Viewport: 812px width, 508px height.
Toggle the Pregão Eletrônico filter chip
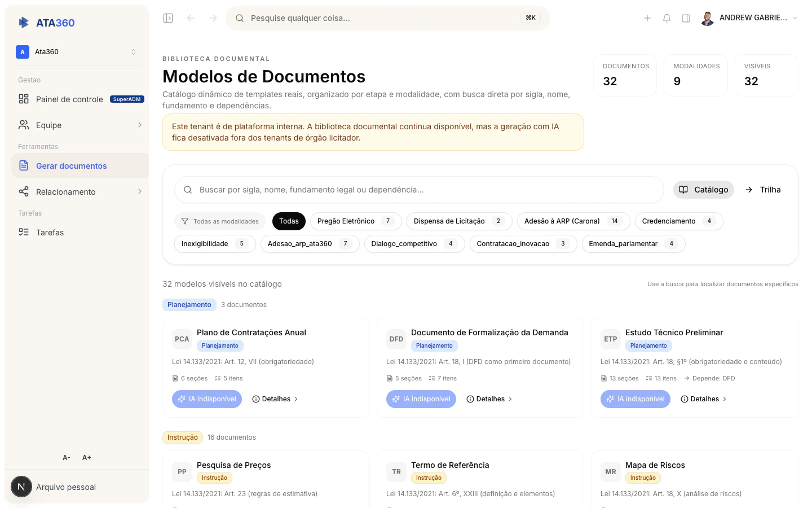tap(355, 221)
